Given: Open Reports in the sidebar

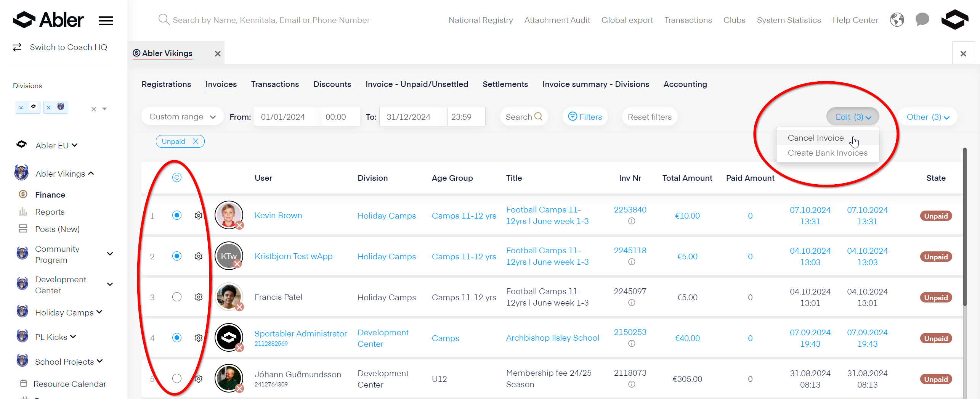Looking at the screenshot, I should (50, 212).
